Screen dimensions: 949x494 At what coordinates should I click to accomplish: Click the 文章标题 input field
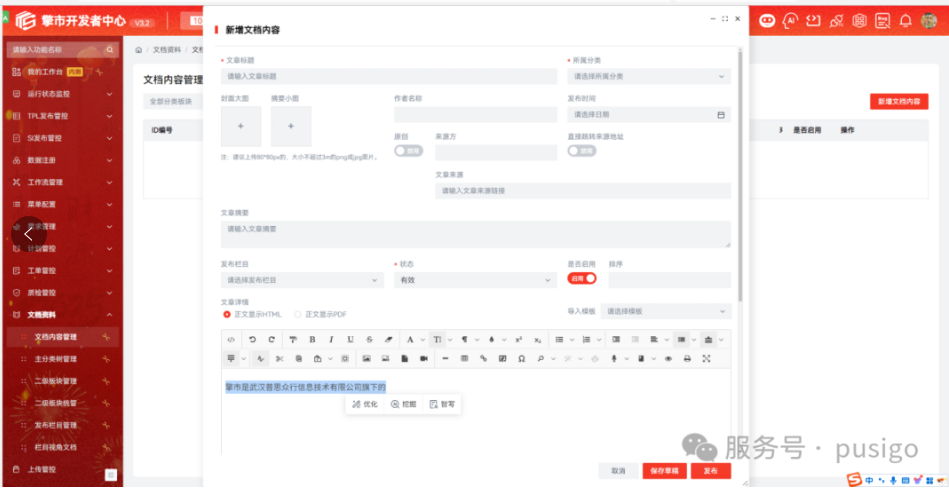389,76
